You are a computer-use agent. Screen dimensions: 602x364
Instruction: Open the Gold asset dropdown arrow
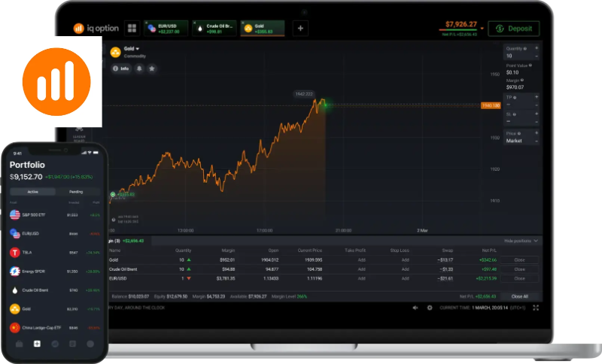tap(138, 49)
